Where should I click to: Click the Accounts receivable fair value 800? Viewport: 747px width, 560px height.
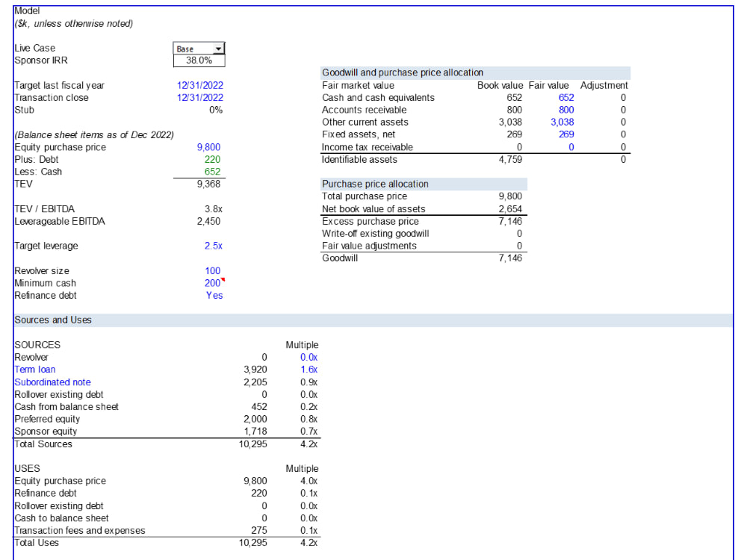566,110
